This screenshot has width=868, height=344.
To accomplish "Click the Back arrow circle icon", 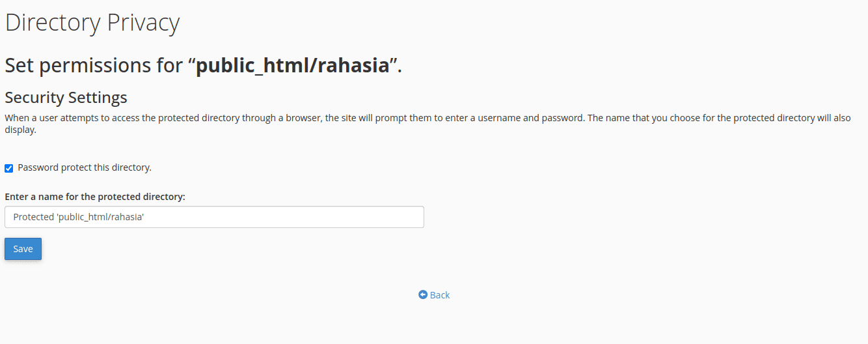I will [x=423, y=295].
